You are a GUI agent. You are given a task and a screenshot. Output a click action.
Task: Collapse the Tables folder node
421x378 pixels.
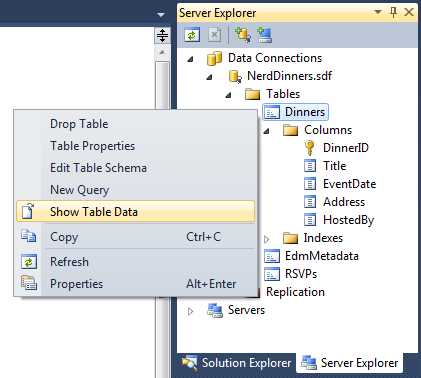click(x=228, y=95)
